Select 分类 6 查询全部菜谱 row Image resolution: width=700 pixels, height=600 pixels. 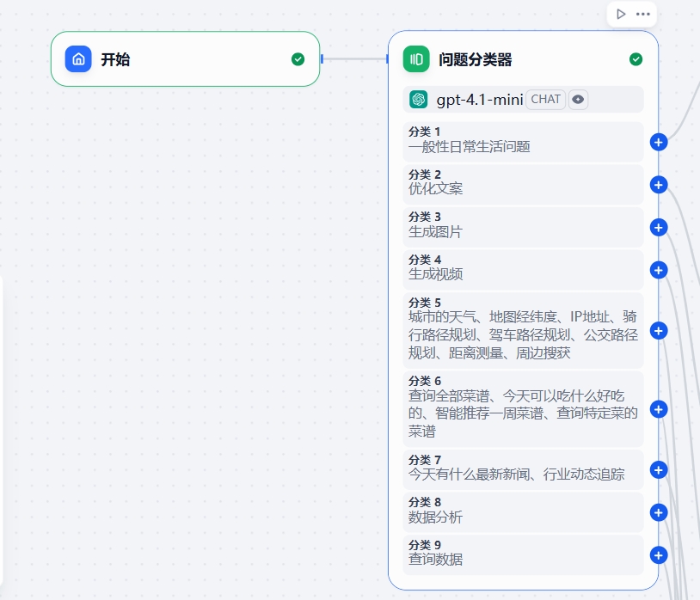point(523,409)
